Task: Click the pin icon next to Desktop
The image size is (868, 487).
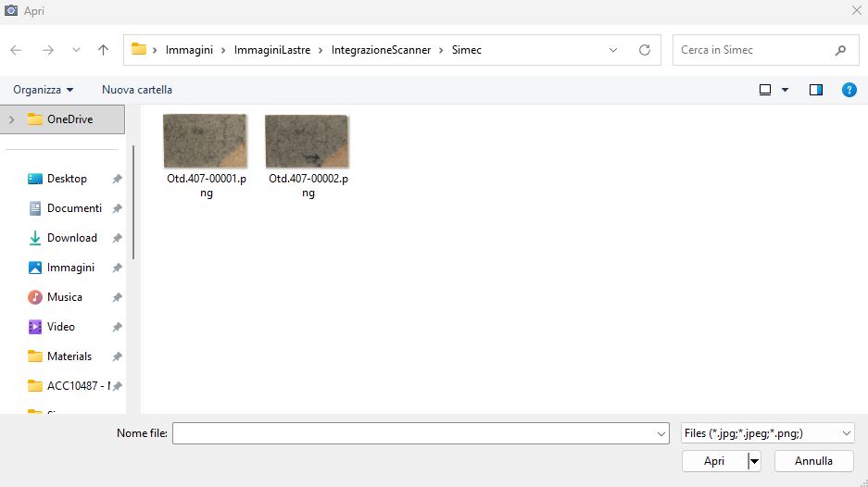Action: pyautogui.click(x=117, y=179)
